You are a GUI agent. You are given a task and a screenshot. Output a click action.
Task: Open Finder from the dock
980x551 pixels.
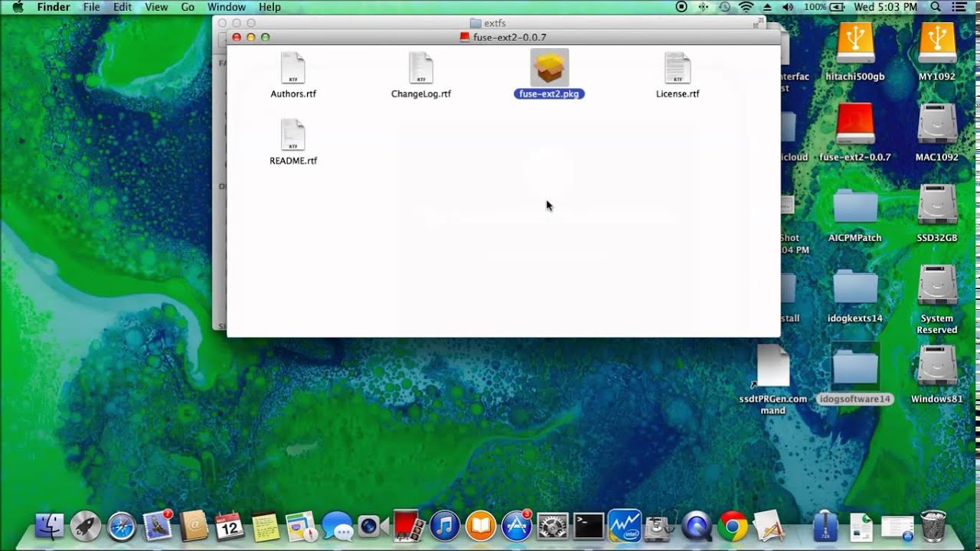[50, 527]
